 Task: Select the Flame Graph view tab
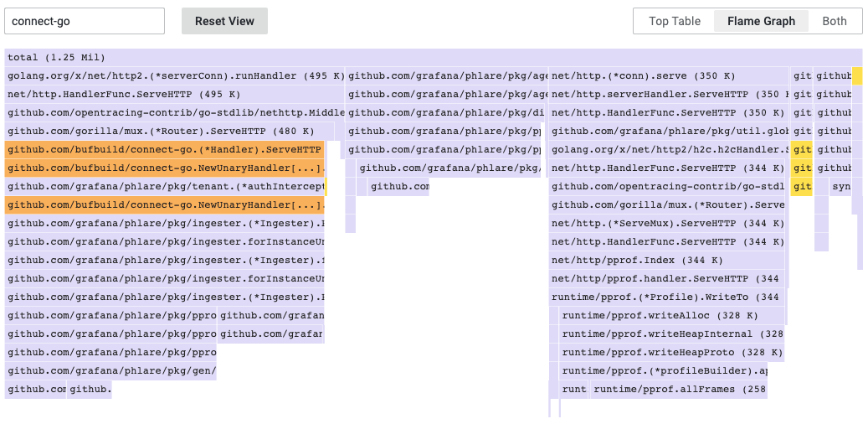(x=761, y=21)
